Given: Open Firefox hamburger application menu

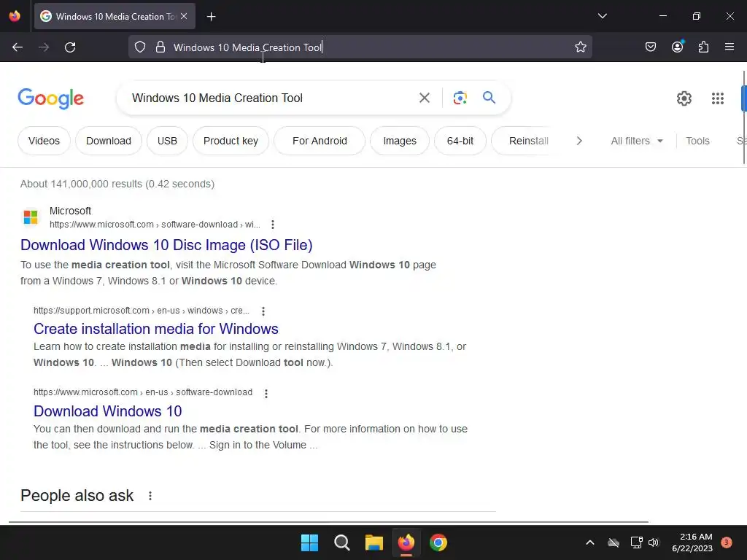Looking at the screenshot, I should tap(729, 47).
